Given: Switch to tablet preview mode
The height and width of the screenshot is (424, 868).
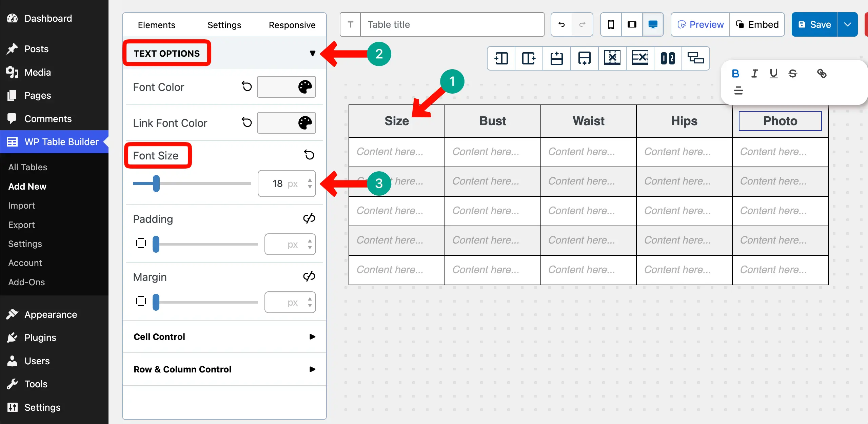Looking at the screenshot, I should click(x=632, y=24).
